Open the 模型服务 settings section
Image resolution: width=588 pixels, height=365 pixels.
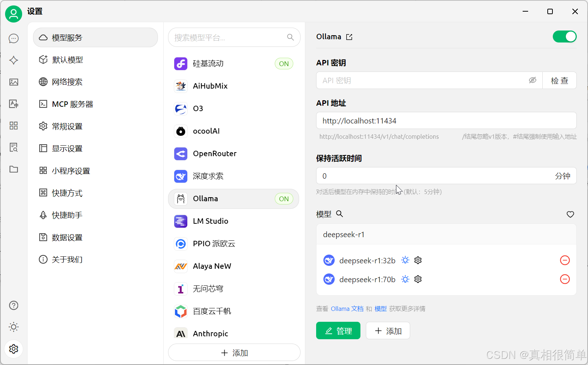click(95, 37)
